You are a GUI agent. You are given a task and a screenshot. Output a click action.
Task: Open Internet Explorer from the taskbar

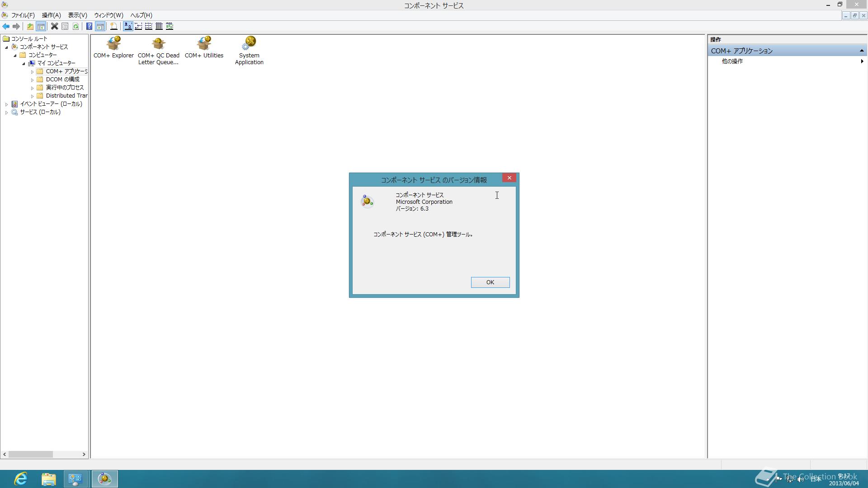coord(21,479)
